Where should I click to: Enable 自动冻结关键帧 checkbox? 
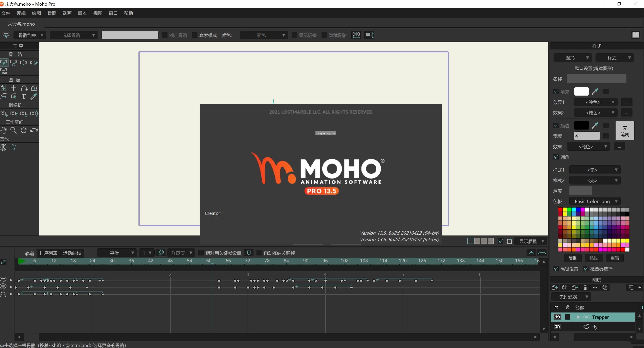tap(259, 253)
